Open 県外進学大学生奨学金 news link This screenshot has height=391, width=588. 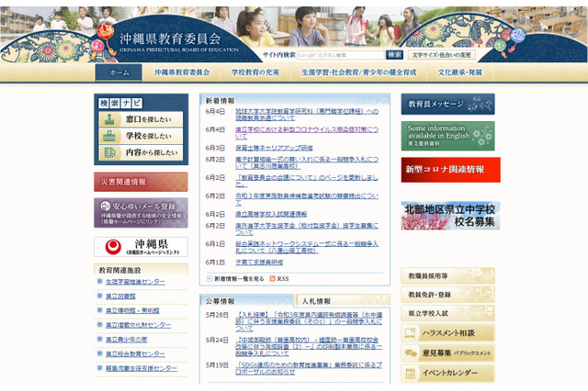pos(307,229)
